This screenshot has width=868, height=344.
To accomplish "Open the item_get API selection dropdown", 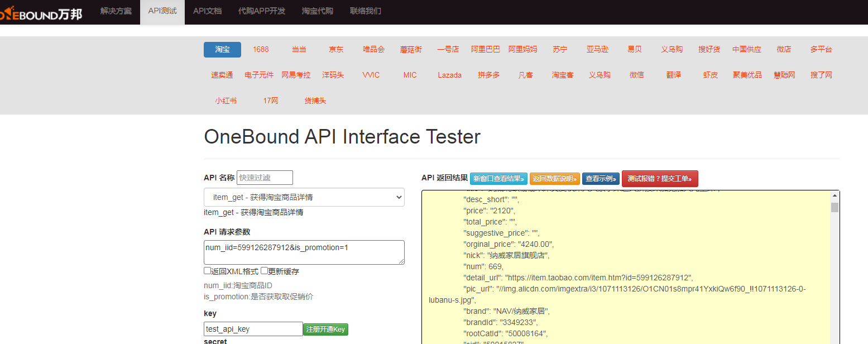I will click(304, 197).
